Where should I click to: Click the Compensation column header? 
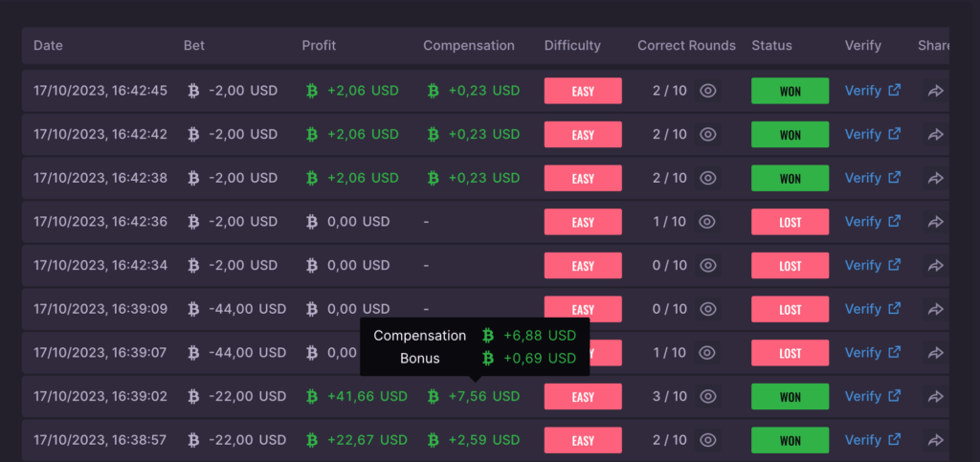469,46
